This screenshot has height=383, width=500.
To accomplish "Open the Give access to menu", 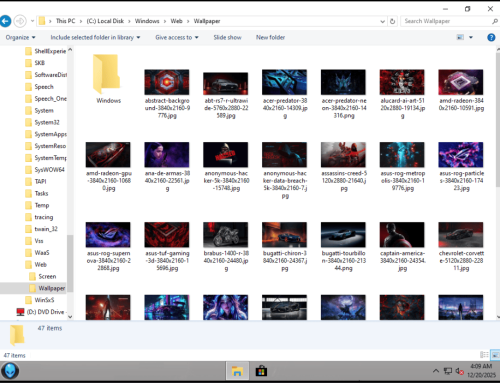I will 177,37.
